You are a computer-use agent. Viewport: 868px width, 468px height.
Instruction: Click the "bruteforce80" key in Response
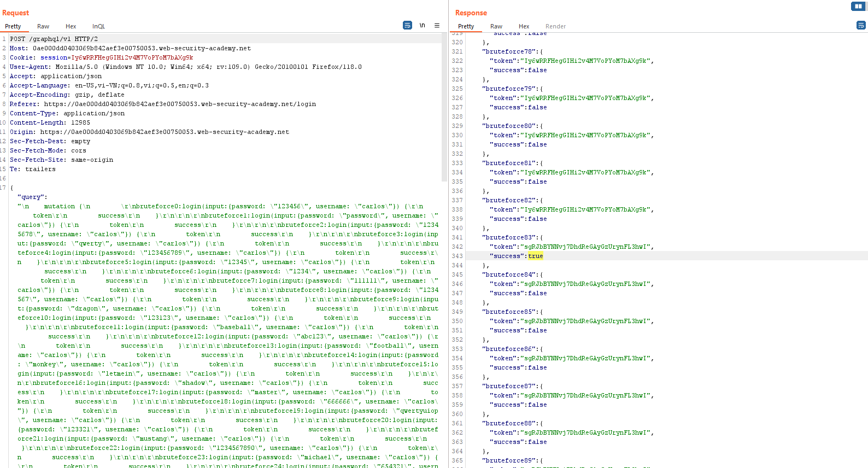pyautogui.click(x=508, y=126)
